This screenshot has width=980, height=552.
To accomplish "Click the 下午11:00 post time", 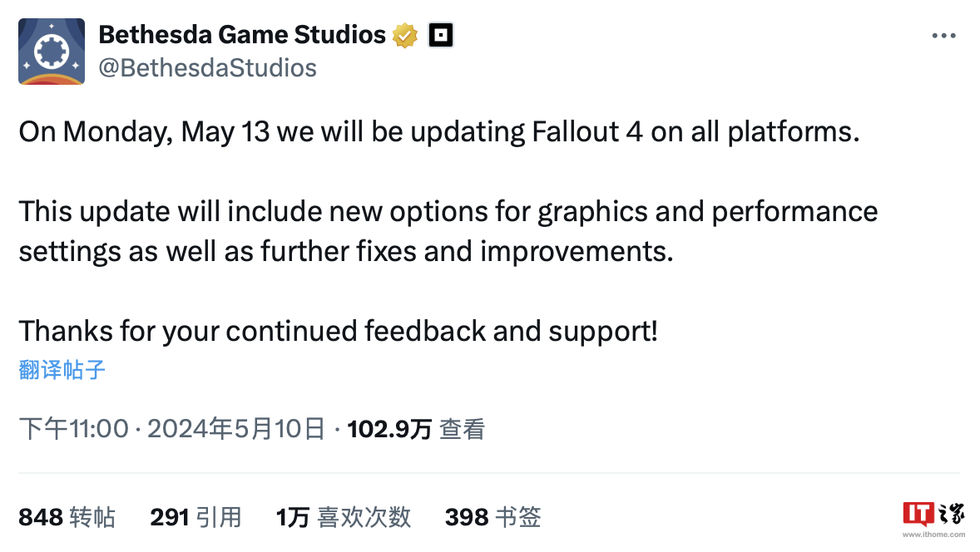I will coord(74,429).
